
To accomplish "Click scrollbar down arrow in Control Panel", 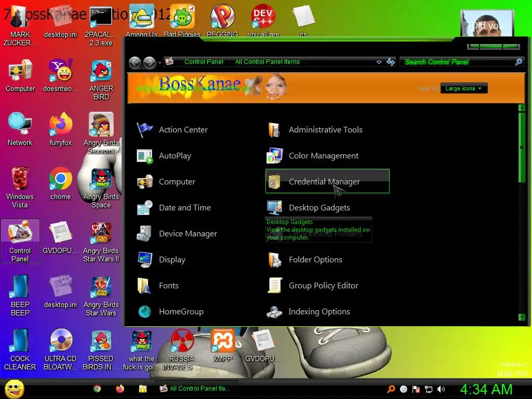I will click(522, 317).
